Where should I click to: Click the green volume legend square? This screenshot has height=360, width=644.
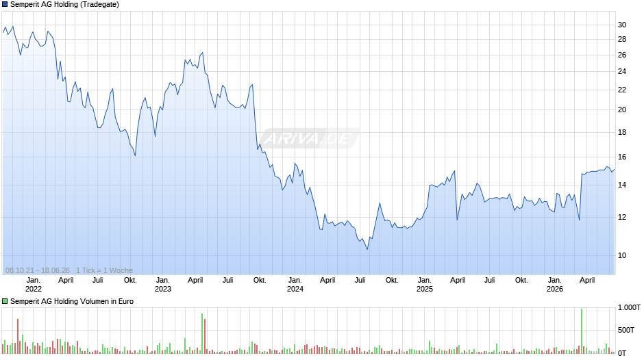pyautogui.click(x=5, y=301)
